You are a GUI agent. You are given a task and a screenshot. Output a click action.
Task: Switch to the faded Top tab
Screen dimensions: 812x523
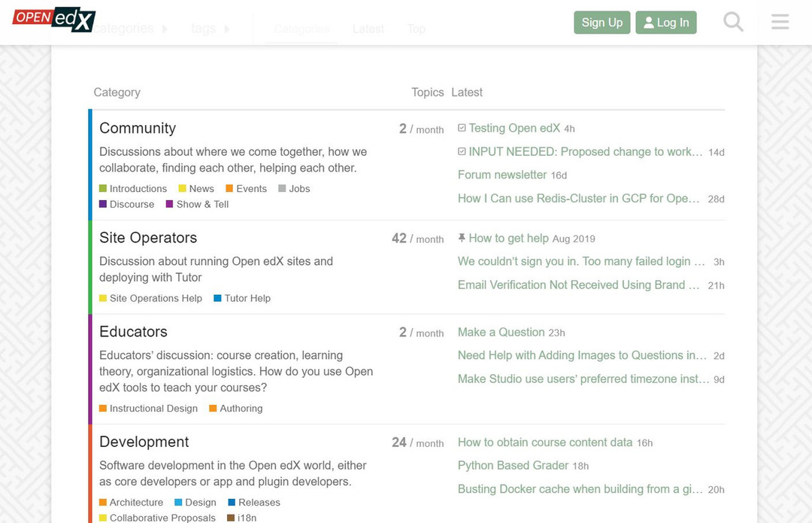point(417,29)
